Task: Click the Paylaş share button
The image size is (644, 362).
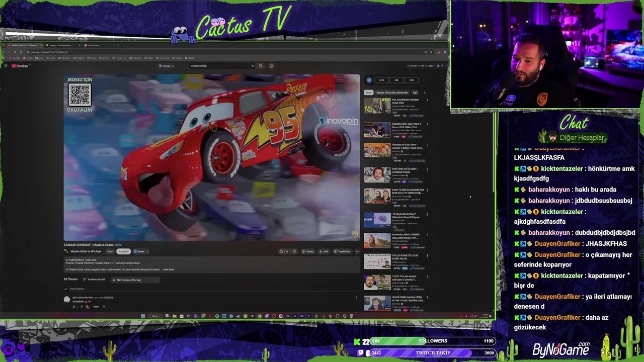Action: click(307, 251)
